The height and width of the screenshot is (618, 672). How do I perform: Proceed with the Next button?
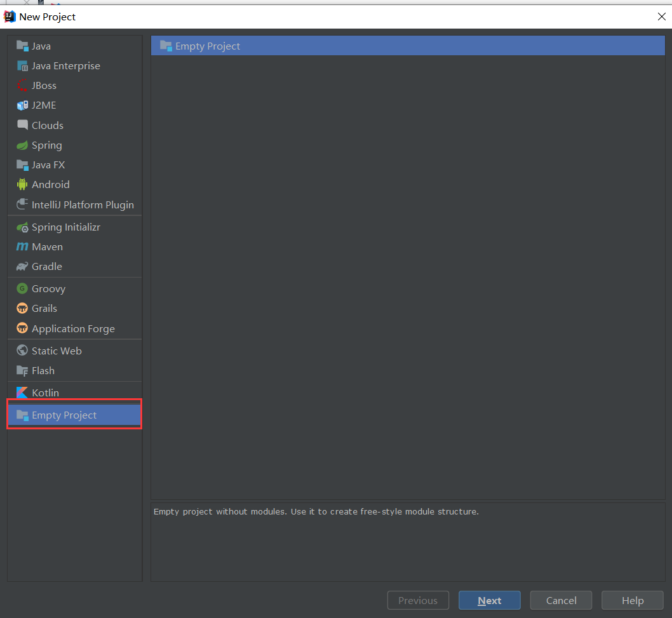[x=490, y=600]
